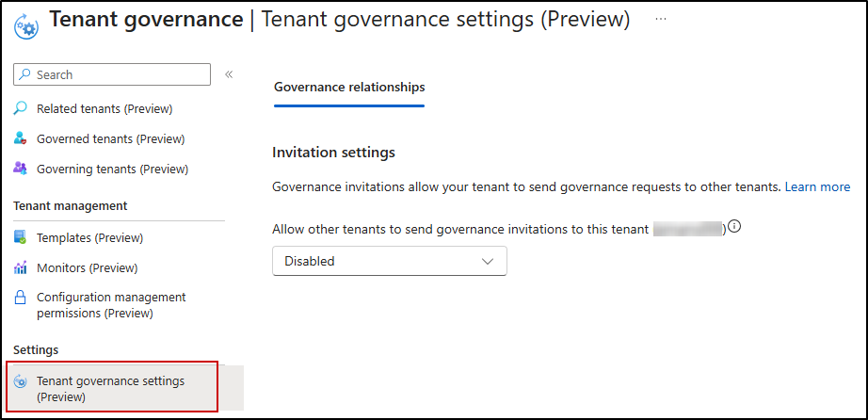Image resolution: width=868 pixels, height=420 pixels.
Task: Click the Configuration management lock icon
Action: [x=21, y=298]
